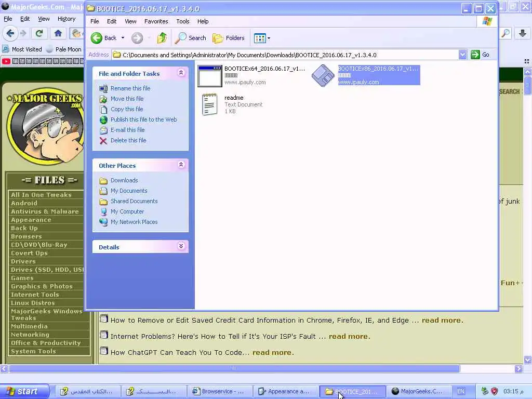The width and height of the screenshot is (532, 399).
Task: Click read more for ISP's Fault article
Action: [x=349, y=336]
